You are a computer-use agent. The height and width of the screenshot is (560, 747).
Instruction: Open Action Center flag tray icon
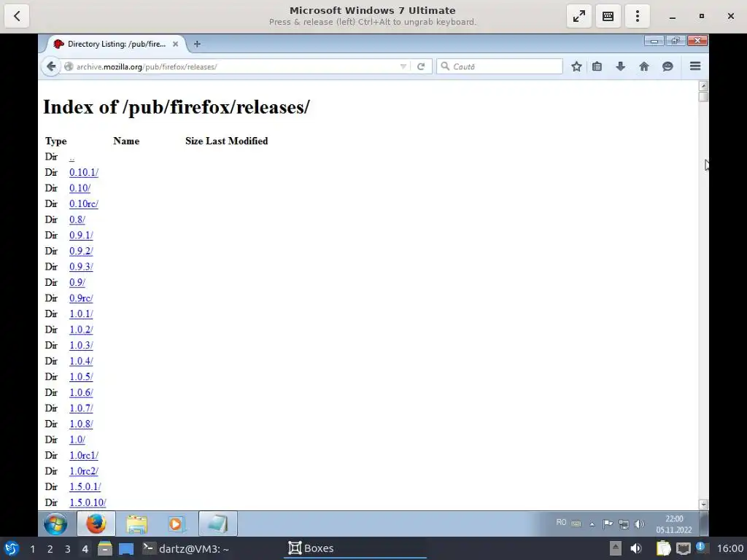pos(608,524)
